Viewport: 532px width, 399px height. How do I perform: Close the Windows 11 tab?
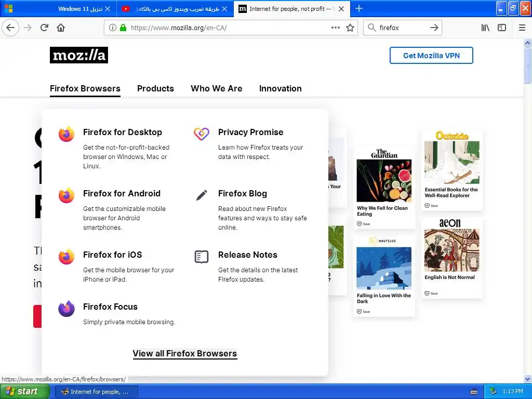point(108,9)
